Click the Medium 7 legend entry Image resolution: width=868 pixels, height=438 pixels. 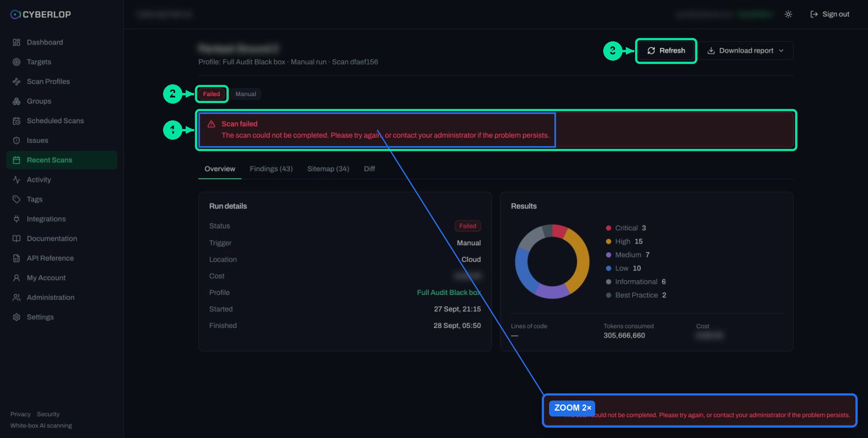(x=628, y=255)
